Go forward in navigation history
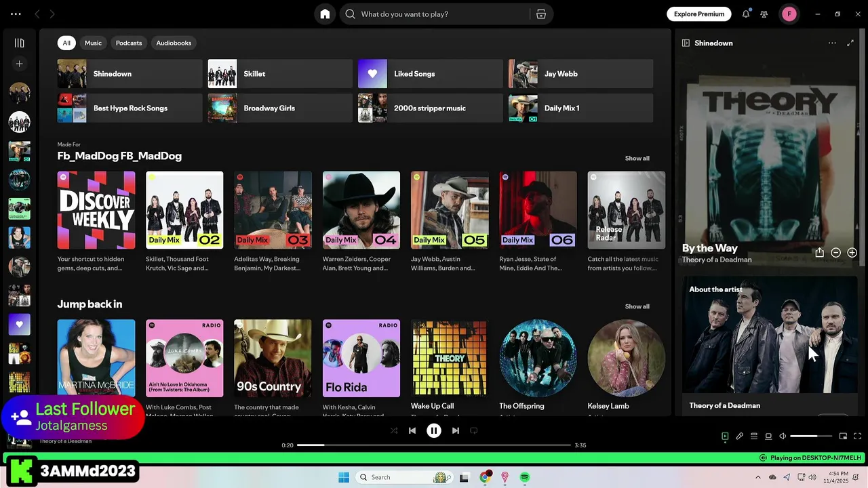This screenshot has height=488, width=868. coord(52,14)
